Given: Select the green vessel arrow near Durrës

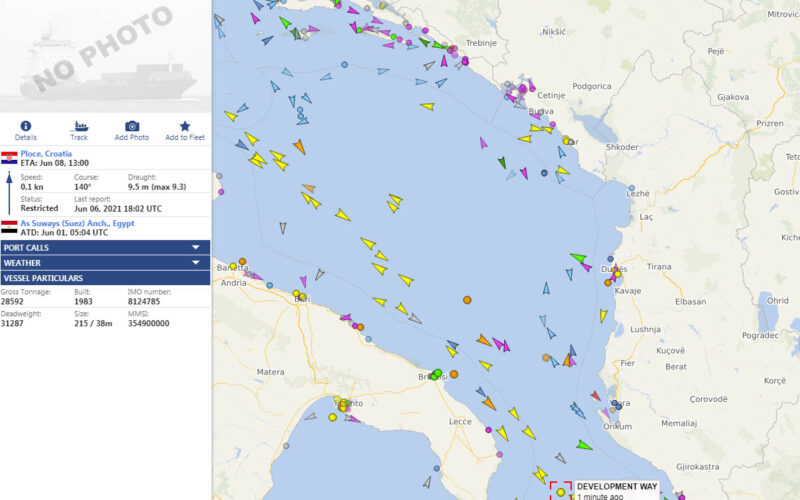Looking at the screenshot, I should point(578,259).
